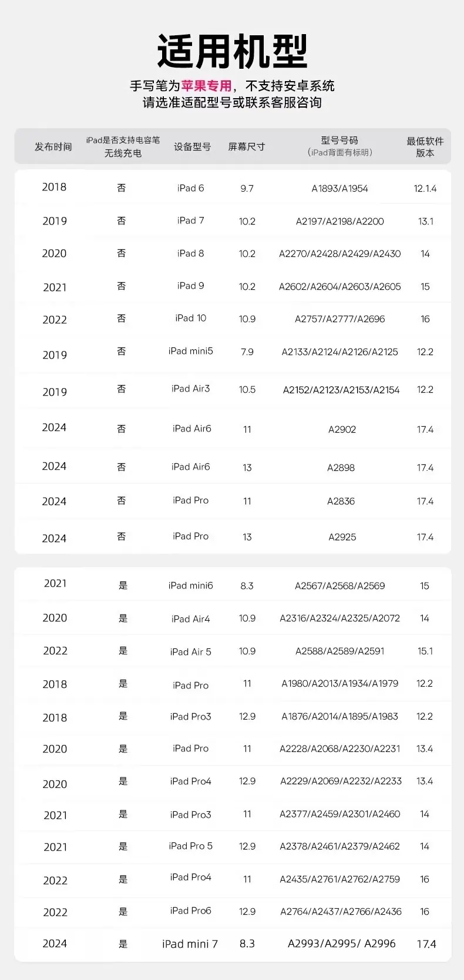This screenshot has width=464, height=980.
Task: Select the iPad Pro 5 device name
Action: click(x=190, y=846)
